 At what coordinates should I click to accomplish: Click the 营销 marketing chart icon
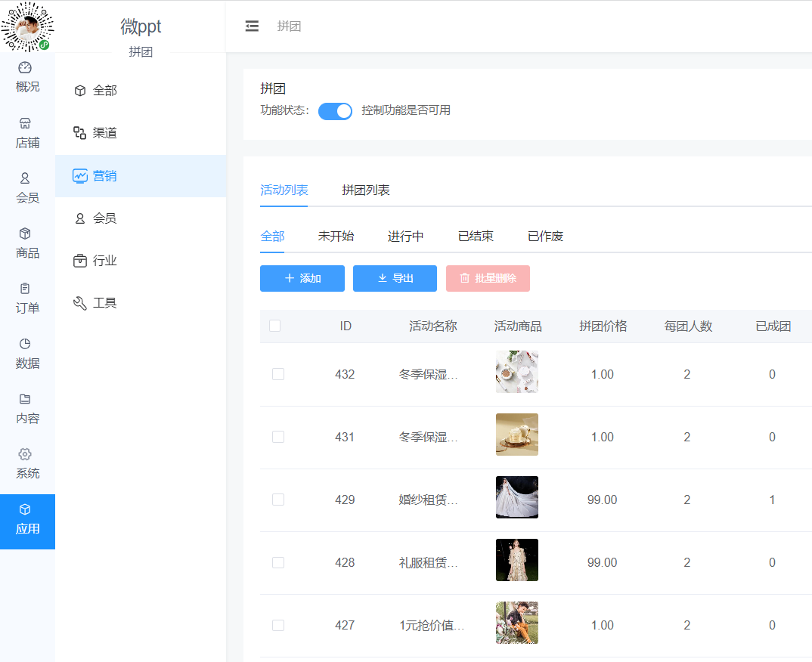(79, 176)
